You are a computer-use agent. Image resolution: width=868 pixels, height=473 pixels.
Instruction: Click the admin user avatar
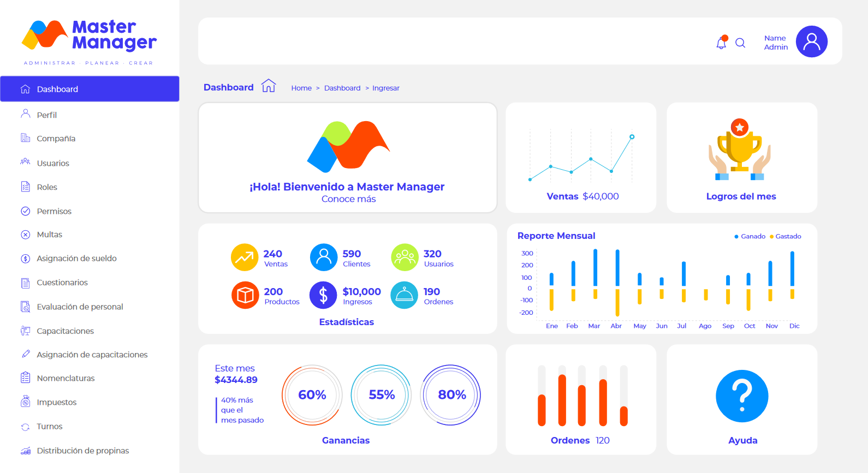click(x=811, y=41)
